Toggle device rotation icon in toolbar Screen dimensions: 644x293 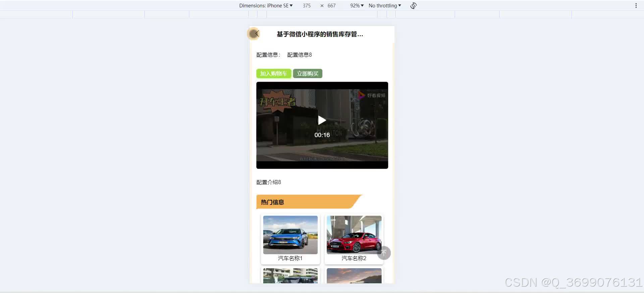[413, 6]
